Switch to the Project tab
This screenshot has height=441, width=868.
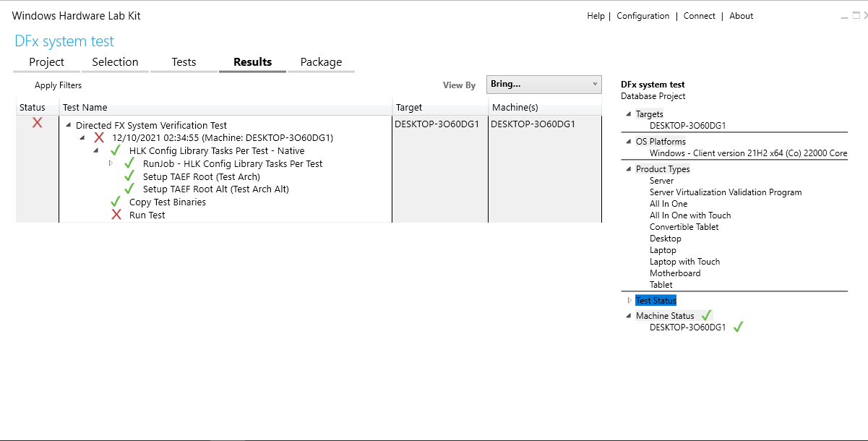pos(46,62)
